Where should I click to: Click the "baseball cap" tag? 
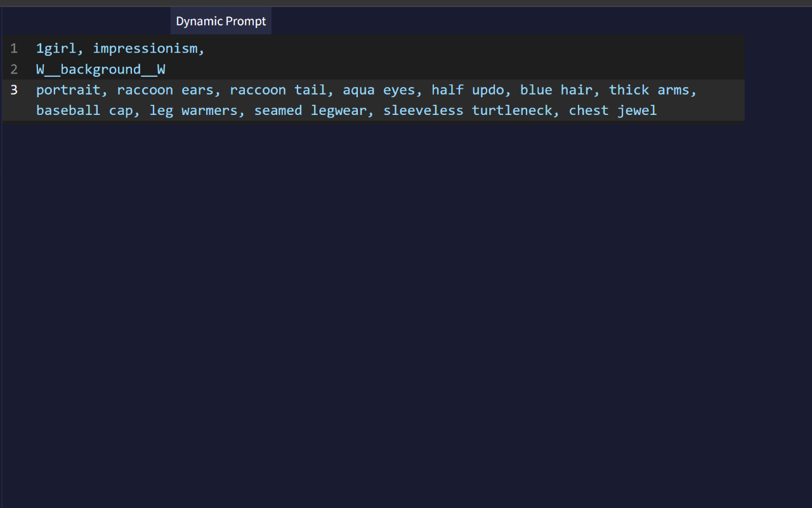pyautogui.click(x=84, y=110)
